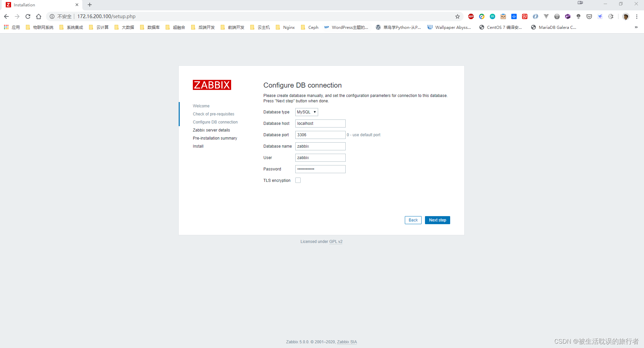Click the Database host field
The width and height of the screenshot is (644, 348).
pos(320,123)
